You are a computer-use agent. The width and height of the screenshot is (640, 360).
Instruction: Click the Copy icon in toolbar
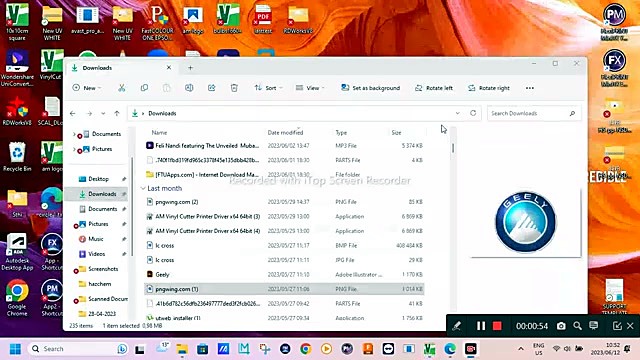[x=144, y=88]
